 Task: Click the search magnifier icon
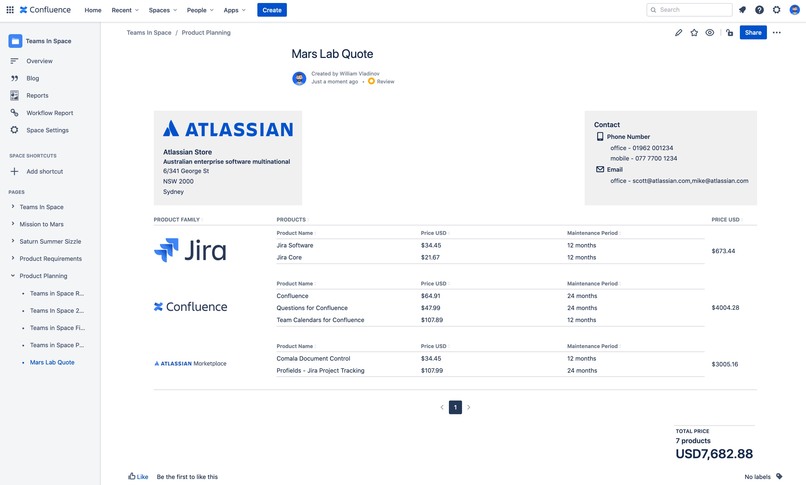pos(653,10)
